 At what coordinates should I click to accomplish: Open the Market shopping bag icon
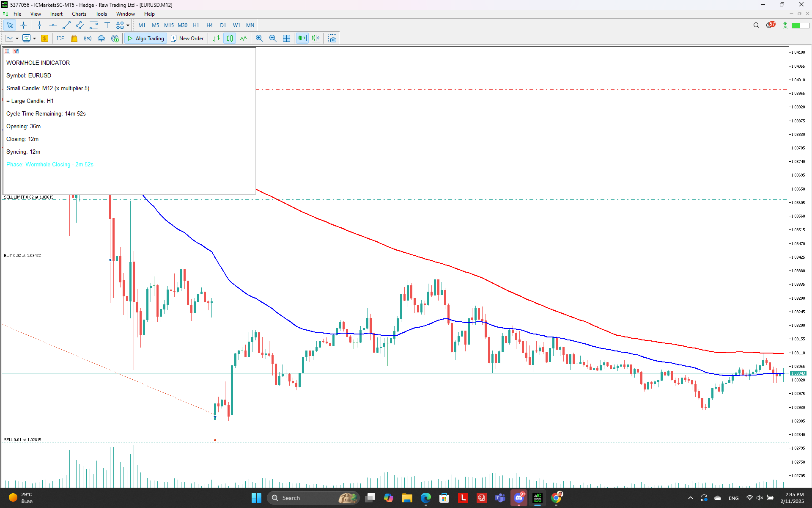click(x=74, y=39)
